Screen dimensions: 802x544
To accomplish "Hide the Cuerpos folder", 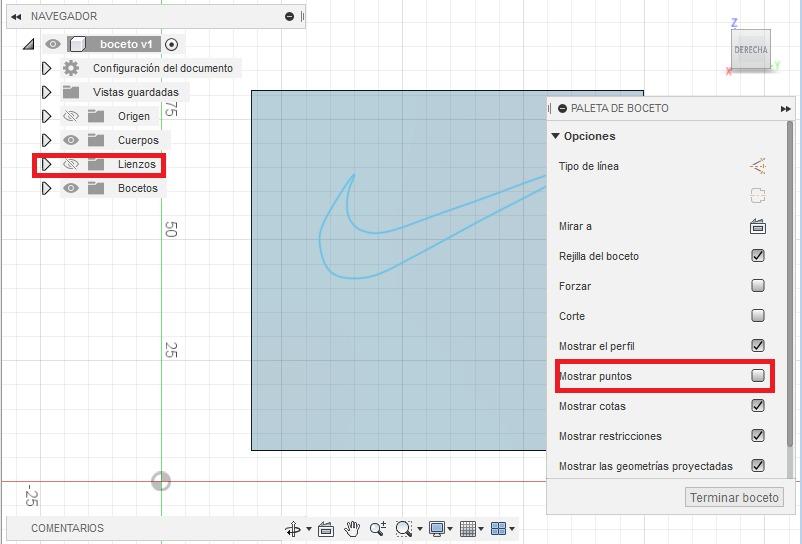I will coord(71,140).
